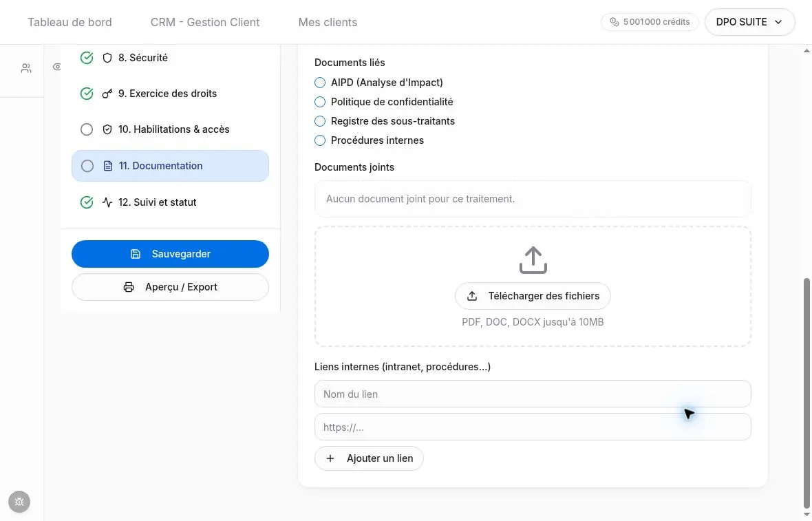Click the bug icon at bottom left

click(x=19, y=501)
